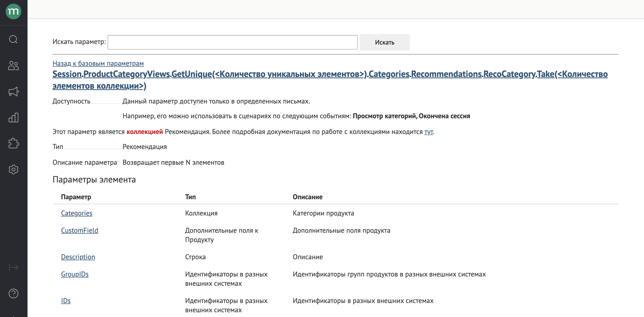Follow the 'тут' documentation link
Screen dimensions: 644x317
429,132
